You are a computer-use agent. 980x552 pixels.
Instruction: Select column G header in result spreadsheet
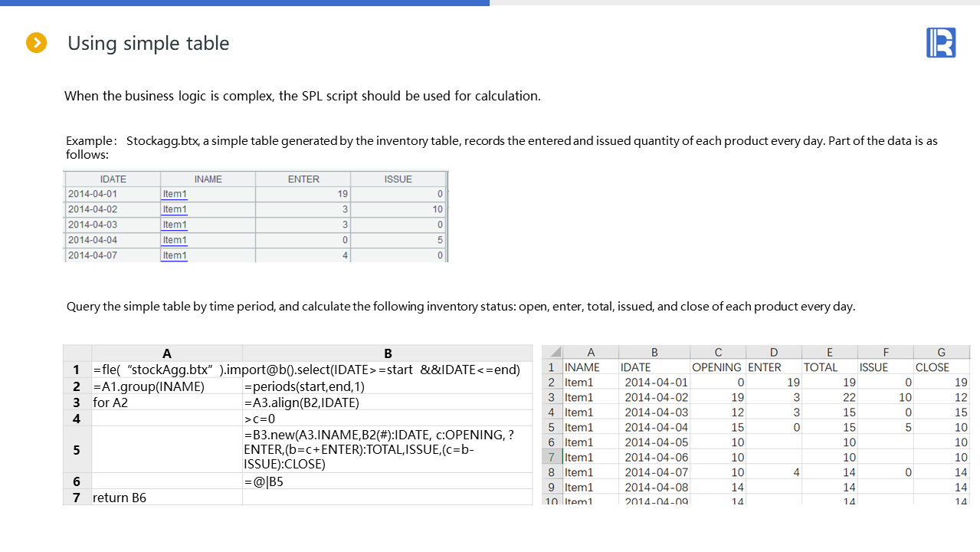(x=940, y=353)
